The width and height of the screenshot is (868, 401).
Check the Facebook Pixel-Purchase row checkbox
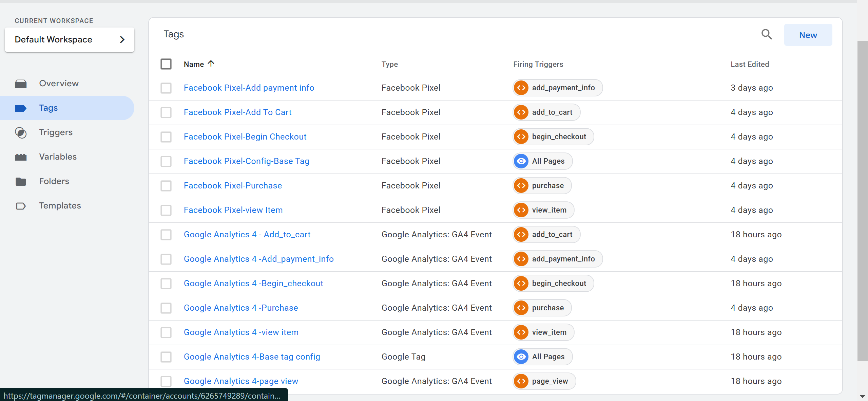tap(166, 186)
